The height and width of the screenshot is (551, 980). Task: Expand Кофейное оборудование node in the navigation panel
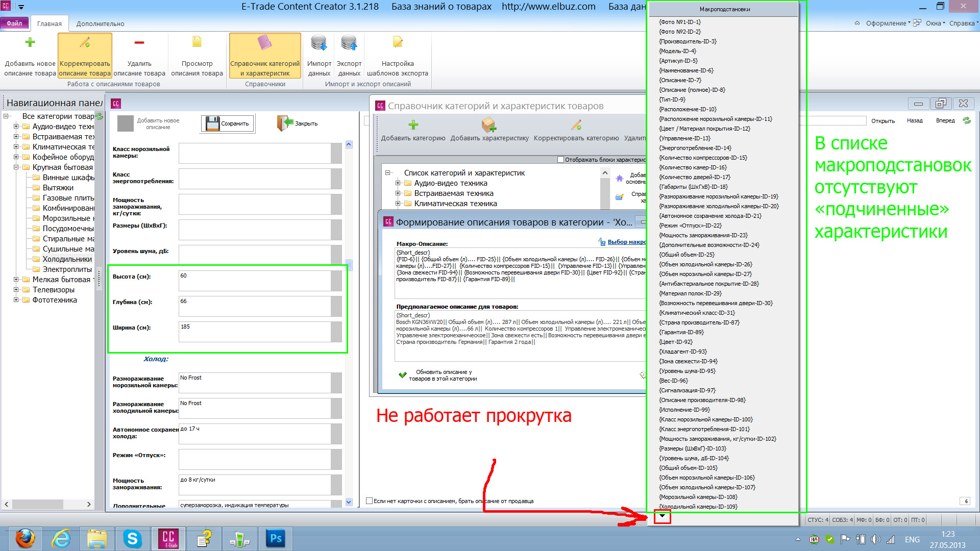pyautogui.click(x=16, y=157)
